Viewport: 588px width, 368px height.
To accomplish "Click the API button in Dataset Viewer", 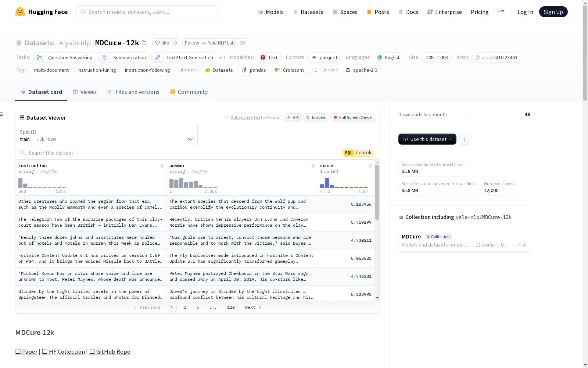I will click(293, 117).
